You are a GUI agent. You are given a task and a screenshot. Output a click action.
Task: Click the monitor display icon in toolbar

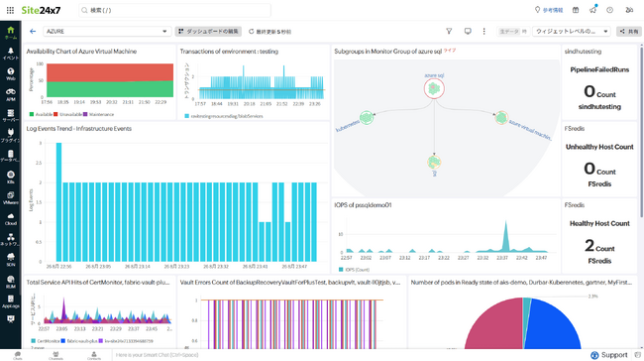click(x=468, y=32)
